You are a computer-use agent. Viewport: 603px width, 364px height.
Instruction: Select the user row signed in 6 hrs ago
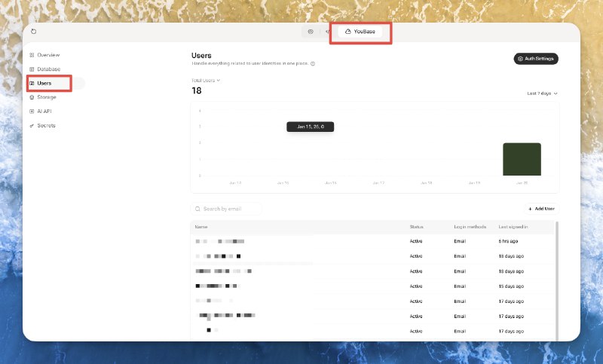373,241
